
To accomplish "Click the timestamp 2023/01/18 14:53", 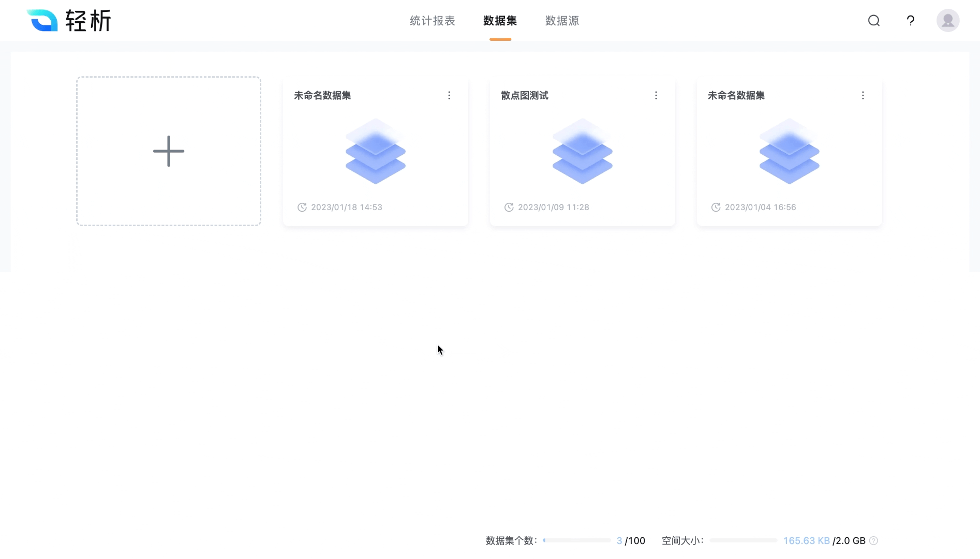I will pyautogui.click(x=347, y=207).
